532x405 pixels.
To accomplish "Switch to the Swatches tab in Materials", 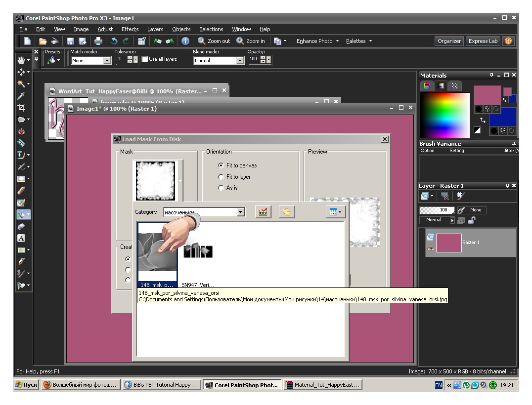I will pos(454,86).
